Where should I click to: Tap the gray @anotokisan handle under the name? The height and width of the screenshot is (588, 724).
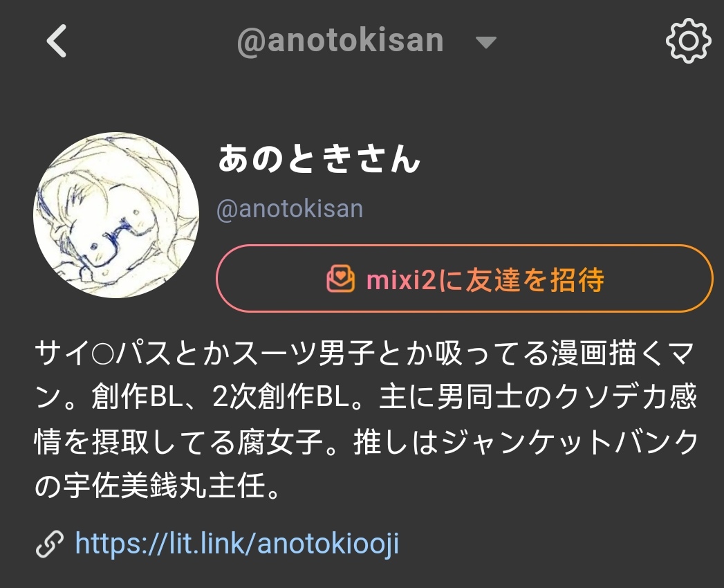(x=290, y=209)
